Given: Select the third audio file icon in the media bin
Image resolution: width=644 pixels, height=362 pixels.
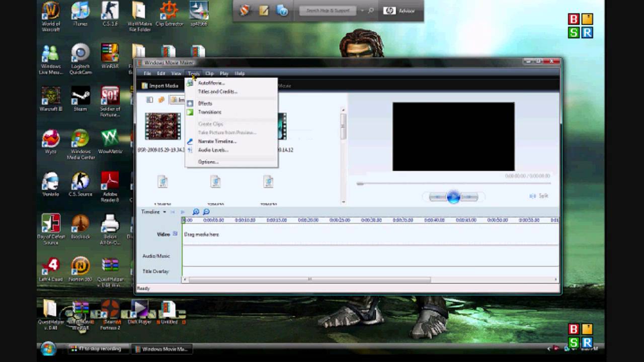Looking at the screenshot, I should (268, 182).
